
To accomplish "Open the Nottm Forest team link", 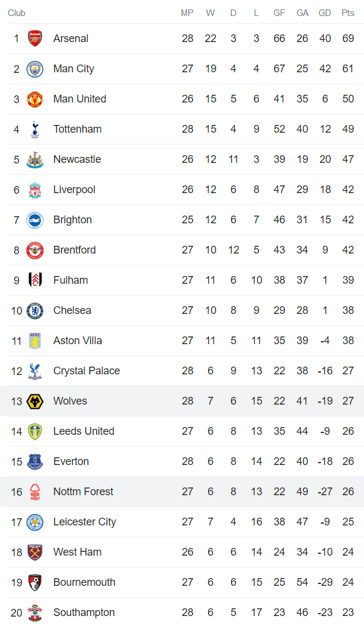I will click(x=83, y=492).
